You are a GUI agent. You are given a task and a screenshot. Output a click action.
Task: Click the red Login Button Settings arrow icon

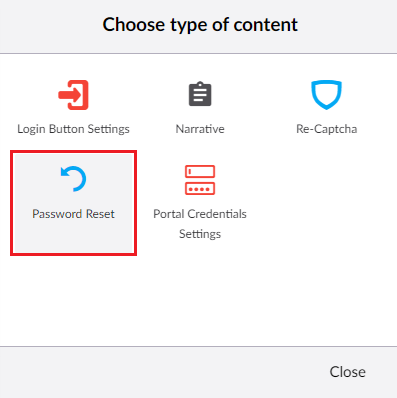point(73,95)
